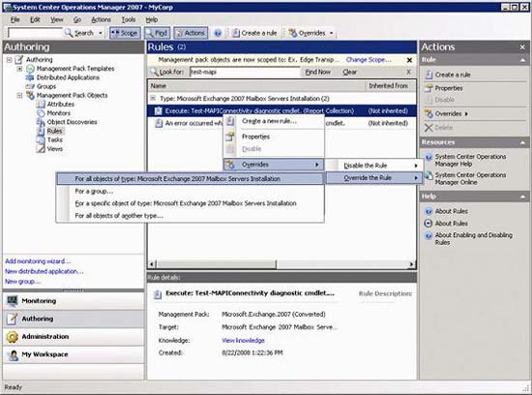Select the An error occurred rule row
Viewport: 532px width, 395px height.
point(281,123)
